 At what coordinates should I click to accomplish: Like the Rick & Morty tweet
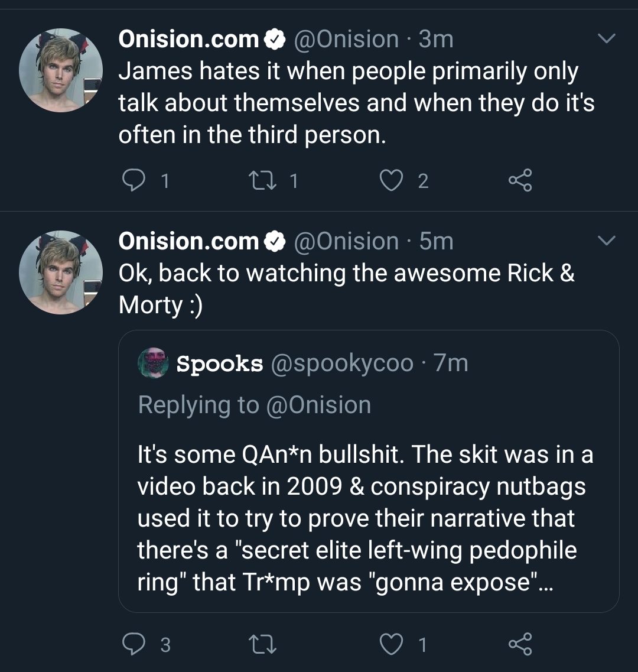tap(391, 644)
